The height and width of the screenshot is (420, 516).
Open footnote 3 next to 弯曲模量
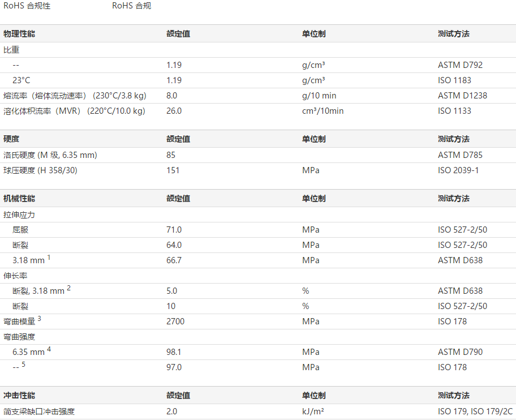[x=39, y=319]
